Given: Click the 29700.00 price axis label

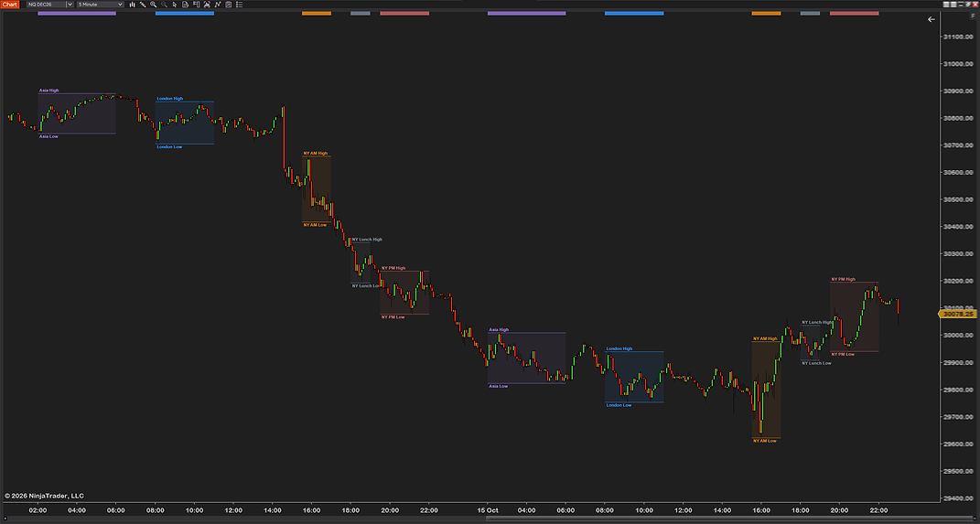Looking at the screenshot, I should (x=959, y=417).
